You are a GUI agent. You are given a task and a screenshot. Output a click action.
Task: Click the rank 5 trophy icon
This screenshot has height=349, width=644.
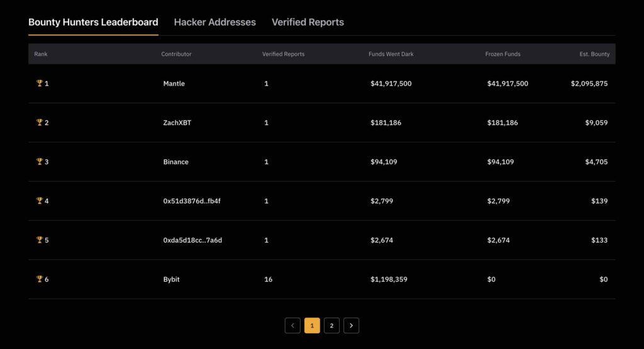40,240
